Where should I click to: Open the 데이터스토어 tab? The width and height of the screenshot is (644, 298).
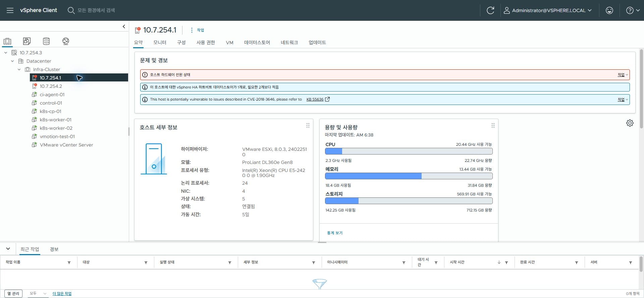coord(257,43)
